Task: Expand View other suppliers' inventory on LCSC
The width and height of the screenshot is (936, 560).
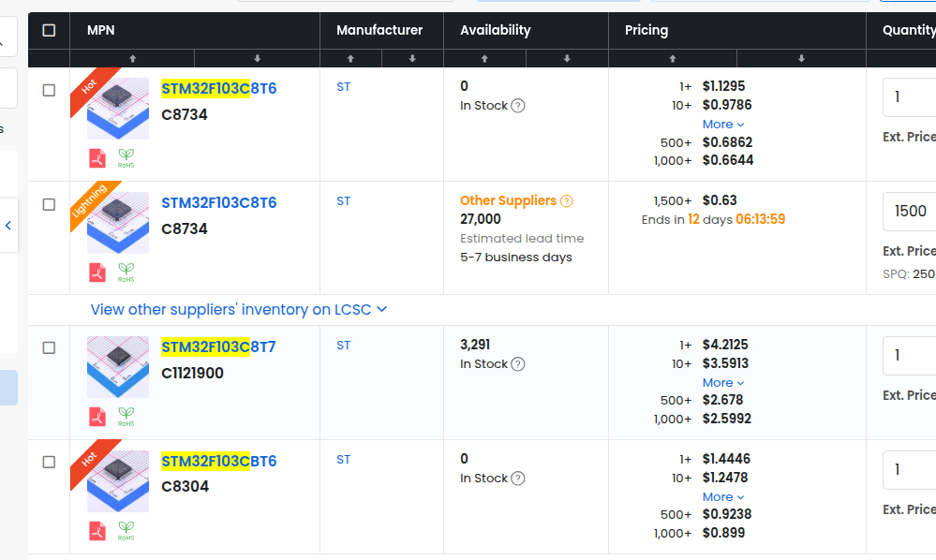Action: point(239,309)
